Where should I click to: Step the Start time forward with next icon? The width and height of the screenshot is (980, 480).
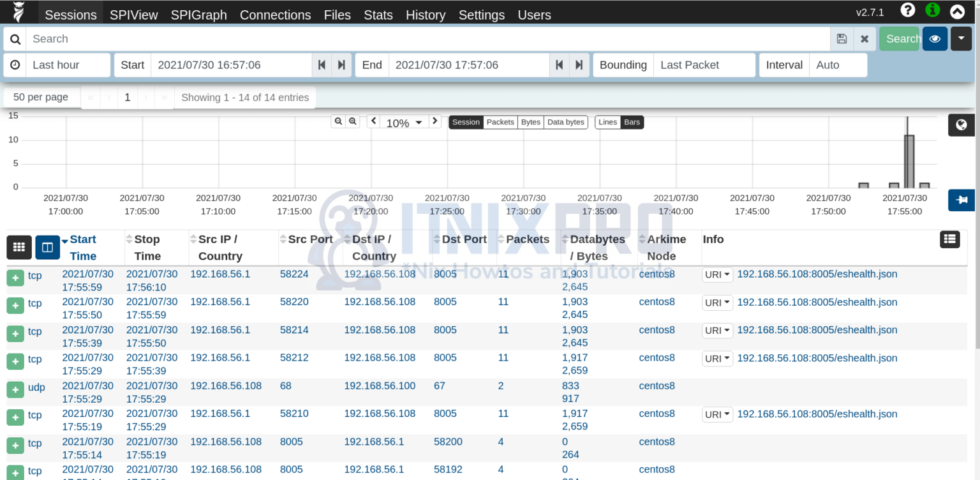341,65
